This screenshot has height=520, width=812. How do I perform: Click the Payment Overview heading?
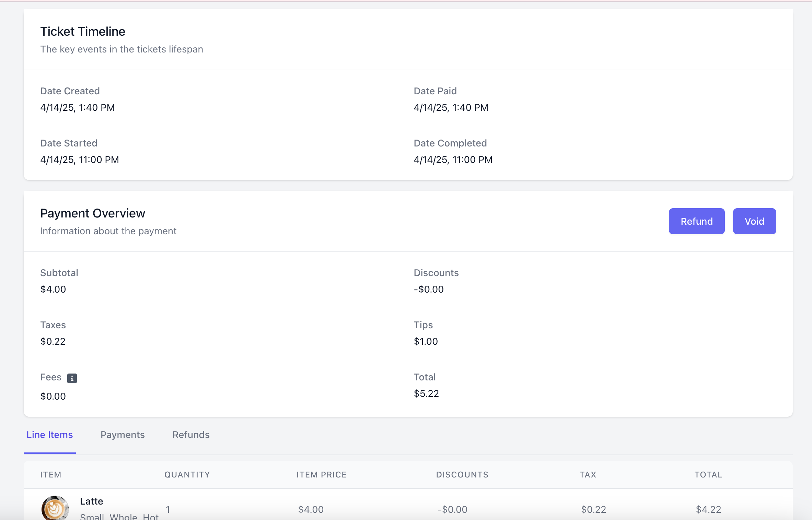(93, 213)
